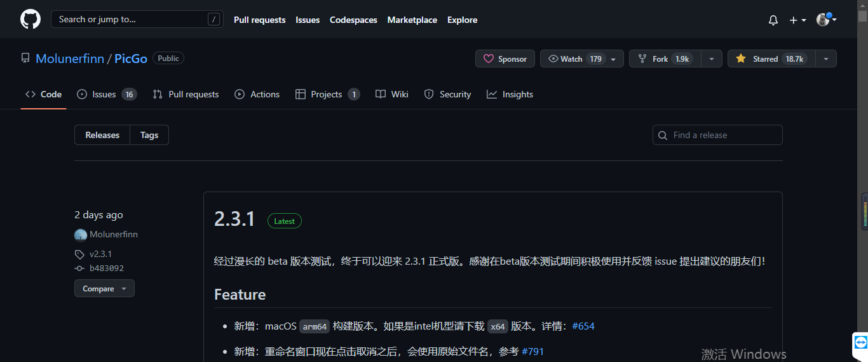
Task: Click the Latest release badge
Action: 285,221
